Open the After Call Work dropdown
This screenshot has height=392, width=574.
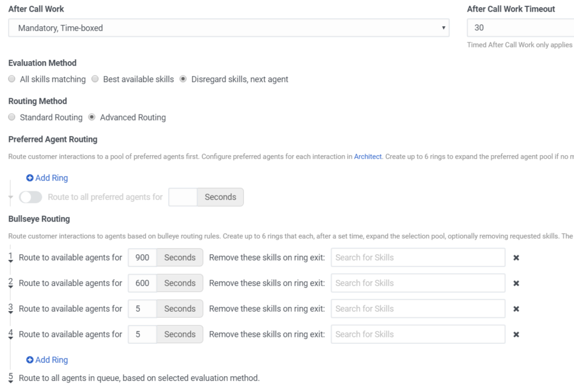(x=229, y=28)
